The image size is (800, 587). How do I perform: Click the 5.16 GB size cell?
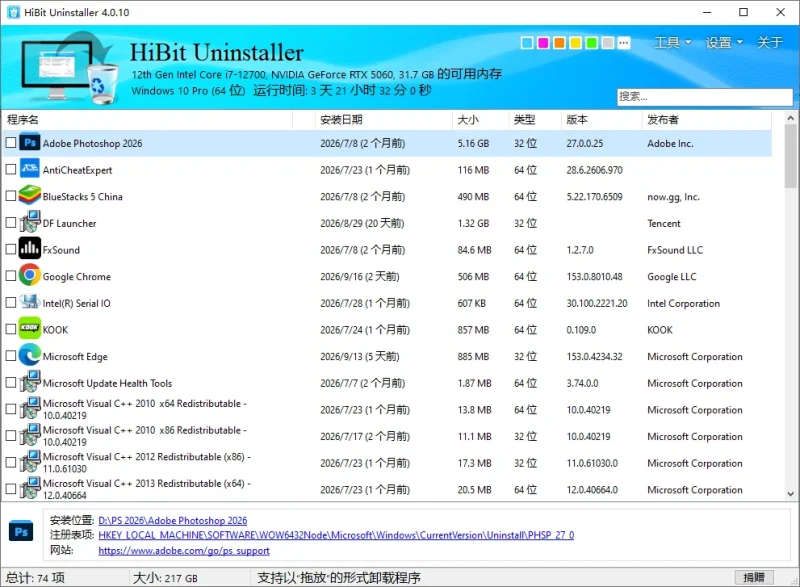473,143
